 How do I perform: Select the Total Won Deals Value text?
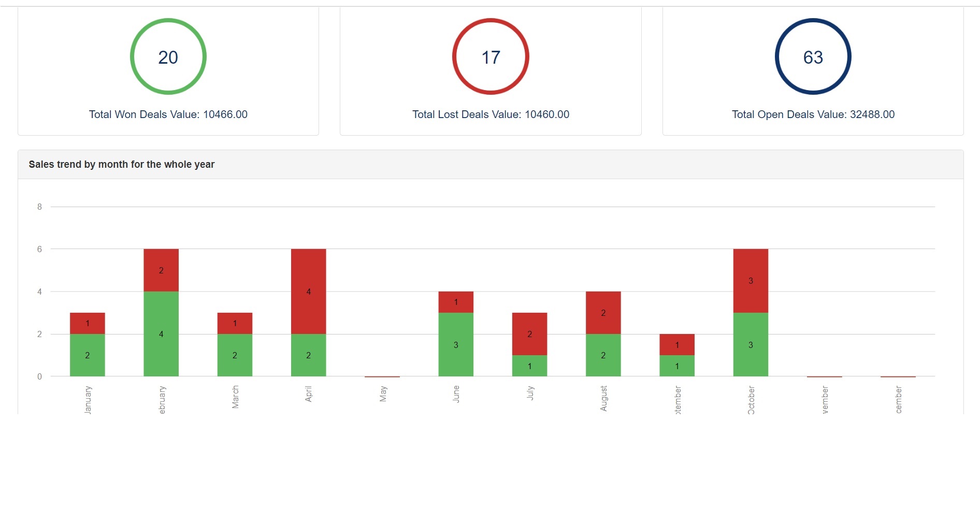tap(168, 114)
